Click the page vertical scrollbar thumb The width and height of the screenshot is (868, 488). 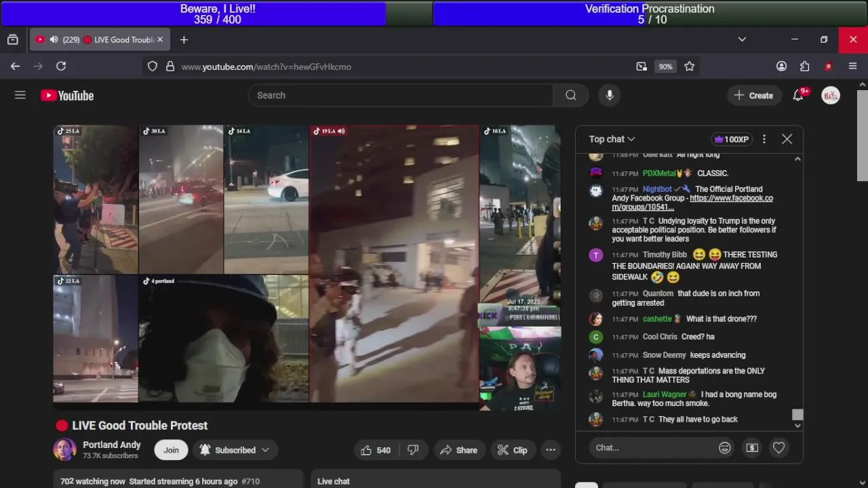(863, 134)
